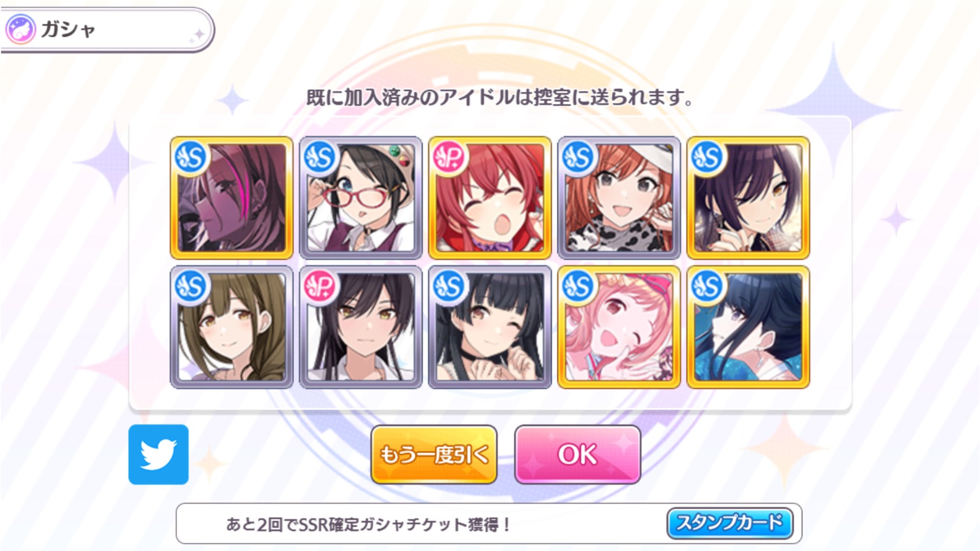Viewport: 980px width, 551px height.
Task: Open the pink-haired winking idol card
Action: point(619,327)
